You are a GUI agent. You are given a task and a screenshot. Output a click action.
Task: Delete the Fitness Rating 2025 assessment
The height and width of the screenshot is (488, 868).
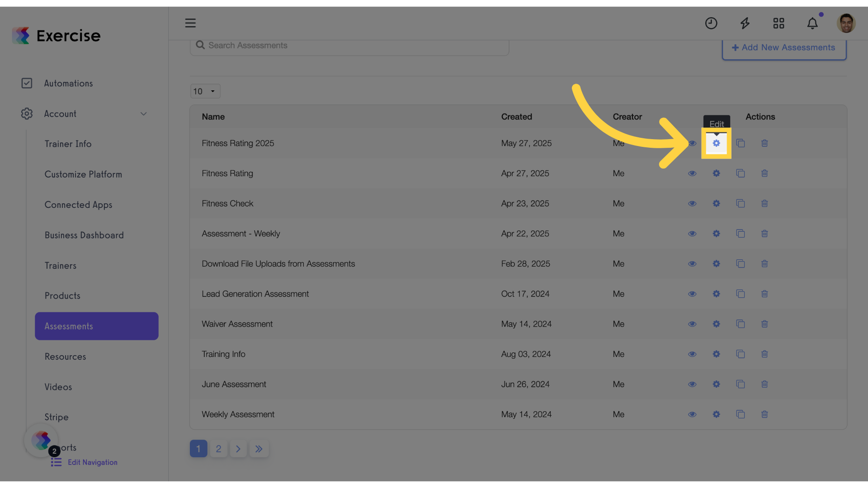[x=764, y=143]
